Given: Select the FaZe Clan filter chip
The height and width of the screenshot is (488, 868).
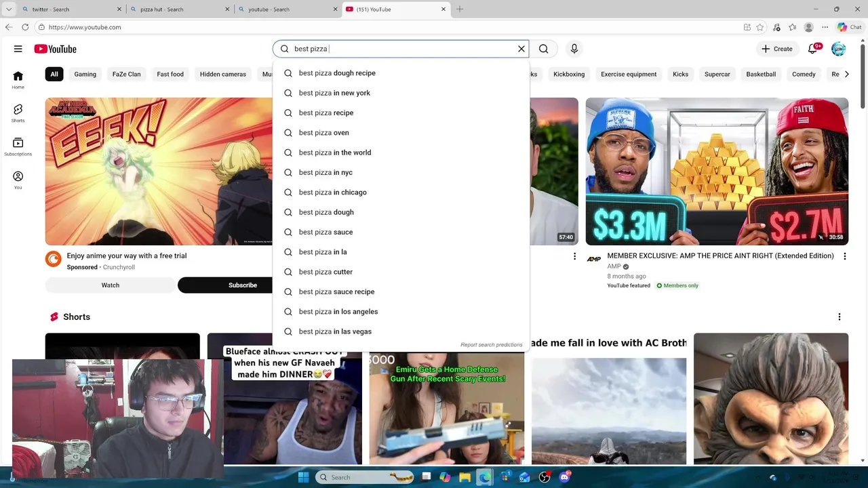Looking at the screenshot, I should tap(127, 74).
